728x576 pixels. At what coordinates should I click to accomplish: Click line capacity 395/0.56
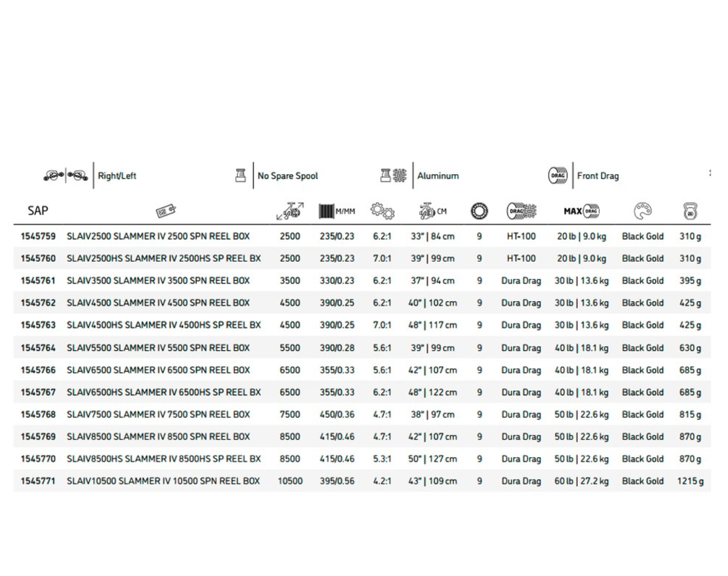(337, 481)
